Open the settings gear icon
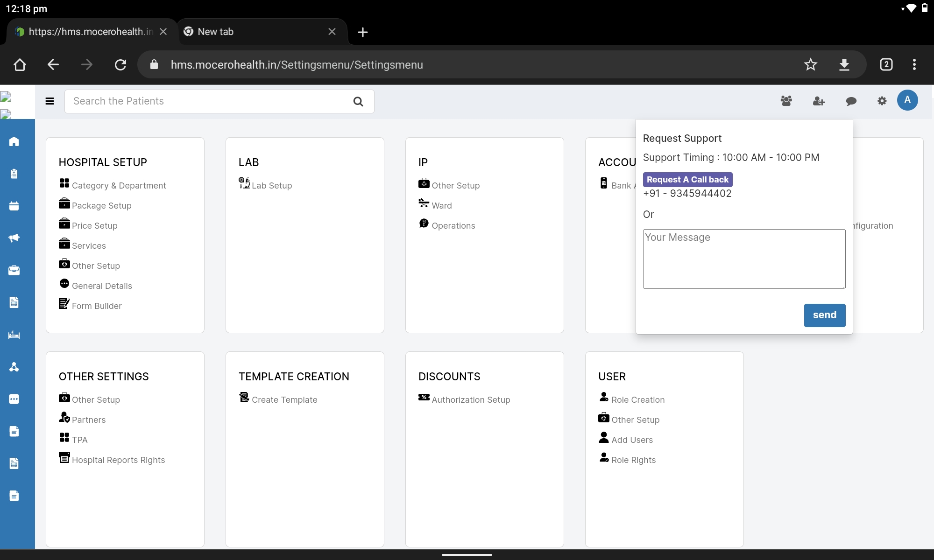This screenshot has height=560, width=934. click(x=882, y=101)
